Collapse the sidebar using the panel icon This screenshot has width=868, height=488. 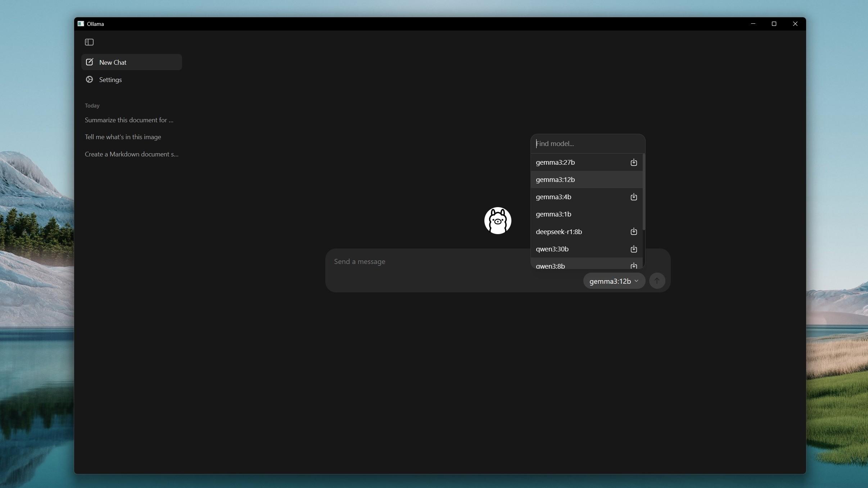click(89, 42)
